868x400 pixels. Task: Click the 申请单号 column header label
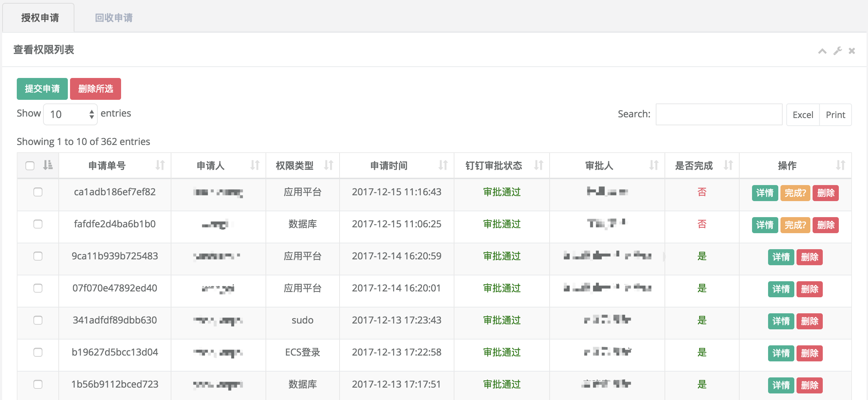pos(107,166)
